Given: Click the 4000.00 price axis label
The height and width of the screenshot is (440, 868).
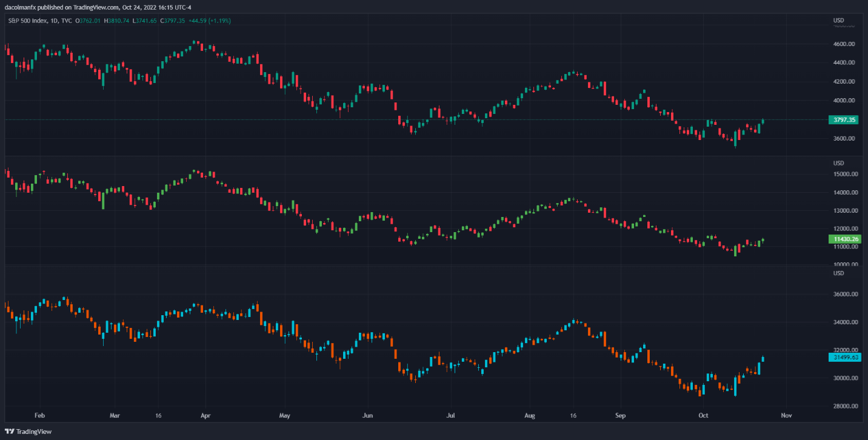Looking at the screenshot, I should (844, 101).
